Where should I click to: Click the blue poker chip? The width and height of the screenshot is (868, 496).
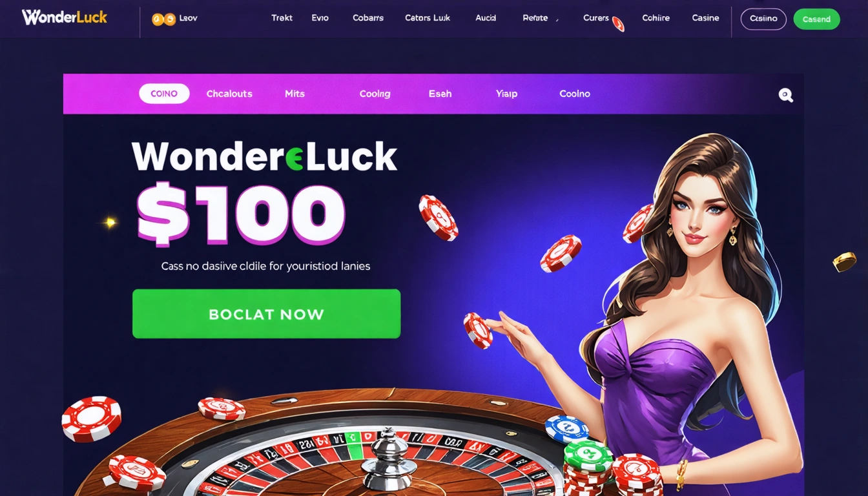(x=566, y=428)
